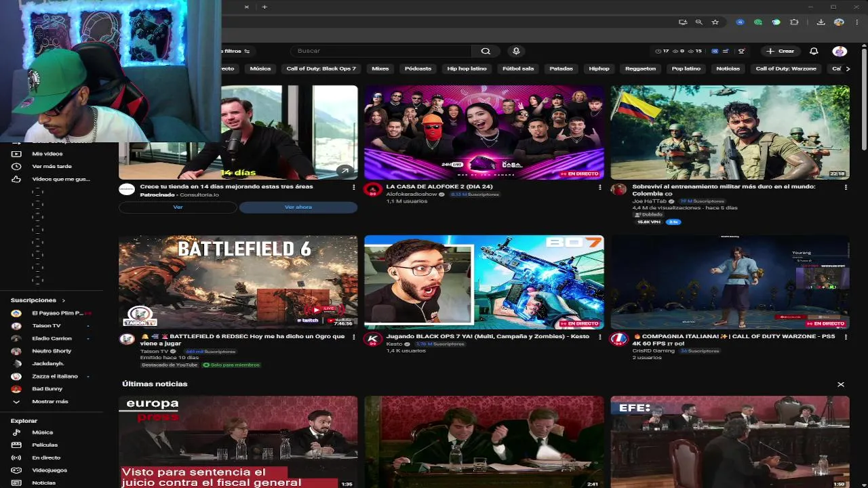Viewport: 868px width, 488px height.
Task: Open options for COMPAGNIA ITALIANA video
Action: tap(846, 337)
